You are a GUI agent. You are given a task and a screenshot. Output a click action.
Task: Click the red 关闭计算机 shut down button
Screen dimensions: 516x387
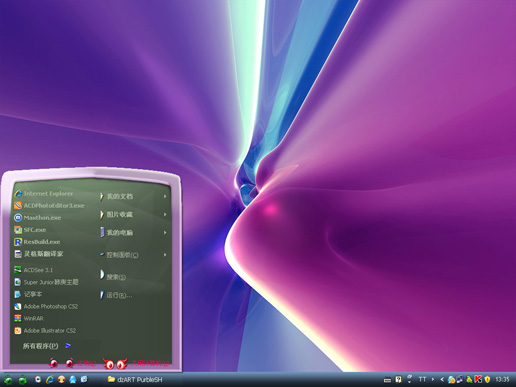click(x=136, y=363)
